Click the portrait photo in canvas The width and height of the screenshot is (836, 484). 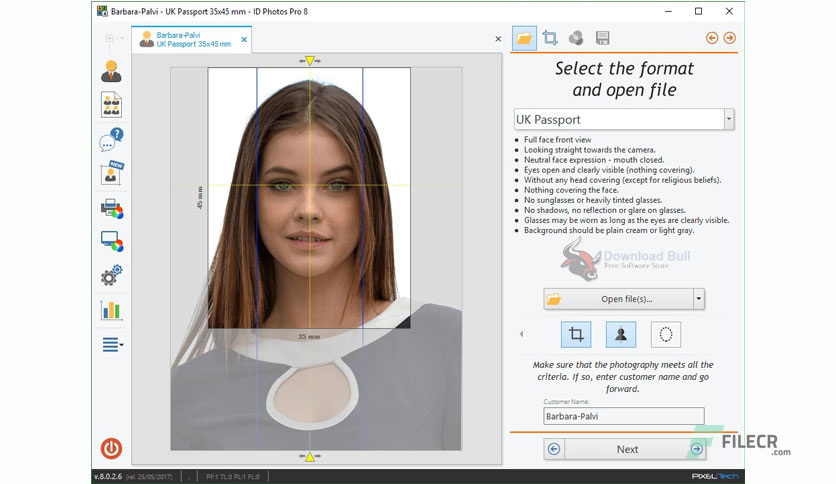[316, 259]
